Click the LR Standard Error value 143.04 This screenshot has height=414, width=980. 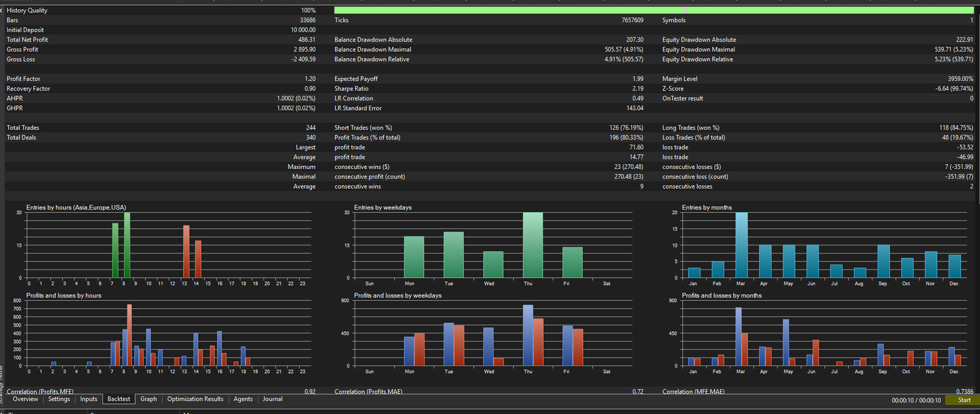(x=635, y=108)
